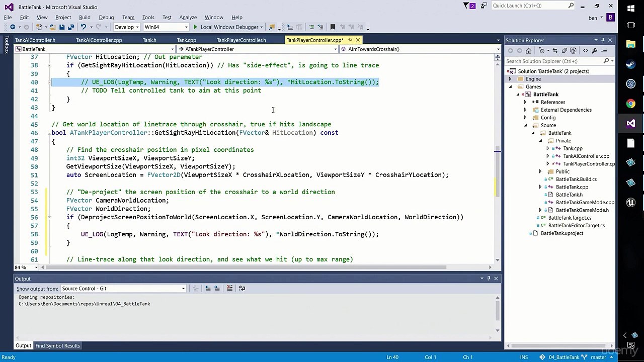Open Show output from Source Control dropdown
This screenshot has width=644, height=362.
click(x=123, y=289)
